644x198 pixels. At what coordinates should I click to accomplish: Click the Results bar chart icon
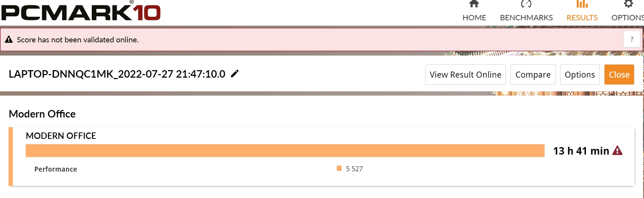pyautogui.click(x=582, y=4)
